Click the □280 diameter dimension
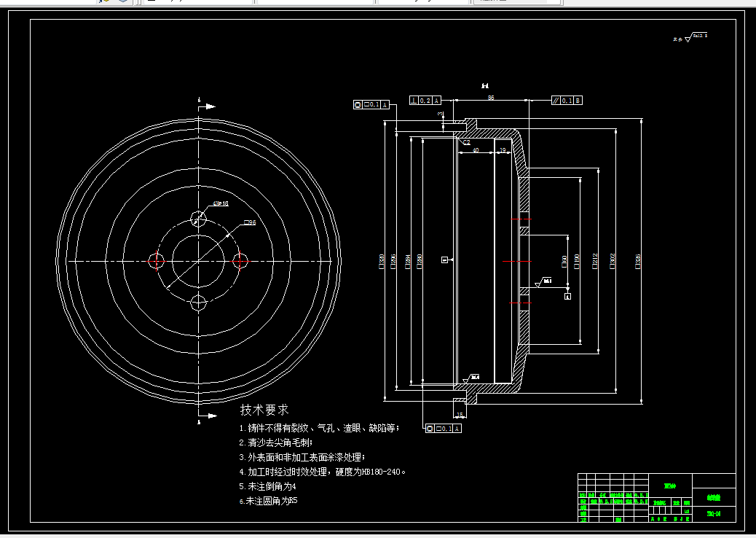The width and height of the screenshot is (756, 538). coord(420,262)
